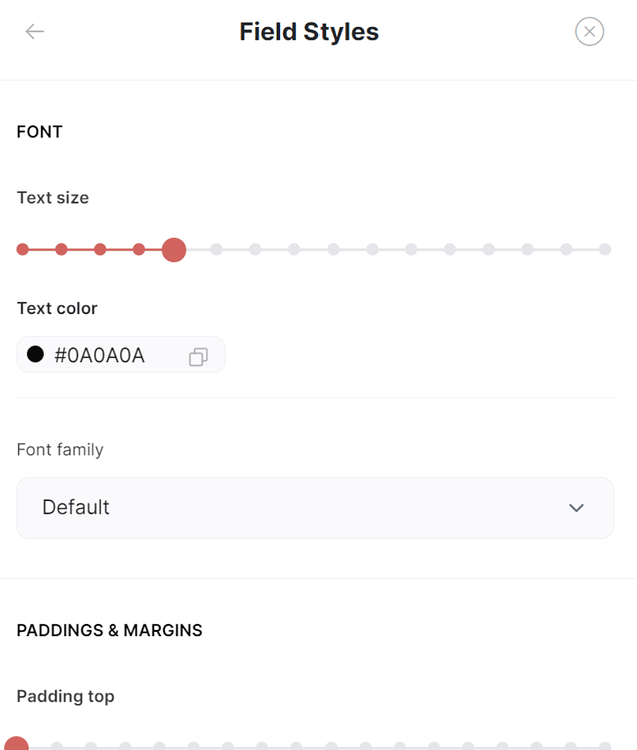Set text size to the second stop
The image size is (637, 750).
(x=61, y=249)
